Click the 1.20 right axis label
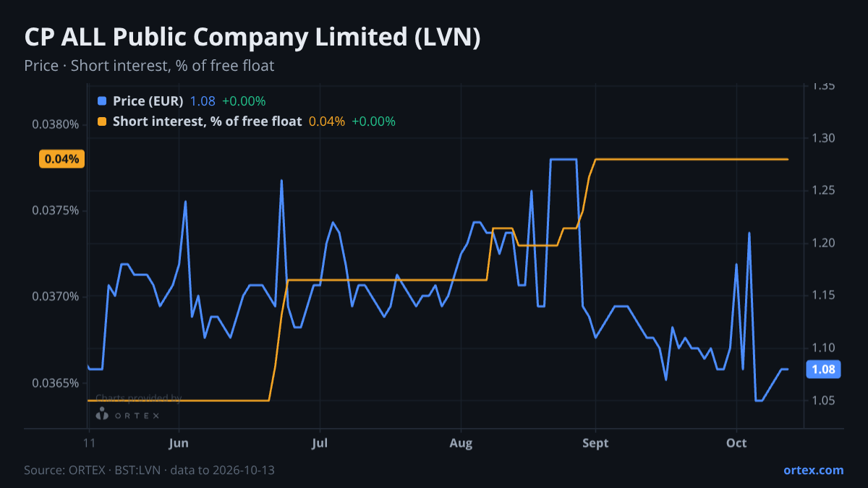The width and height of the screenshot is (868, 488). (824, 243)
